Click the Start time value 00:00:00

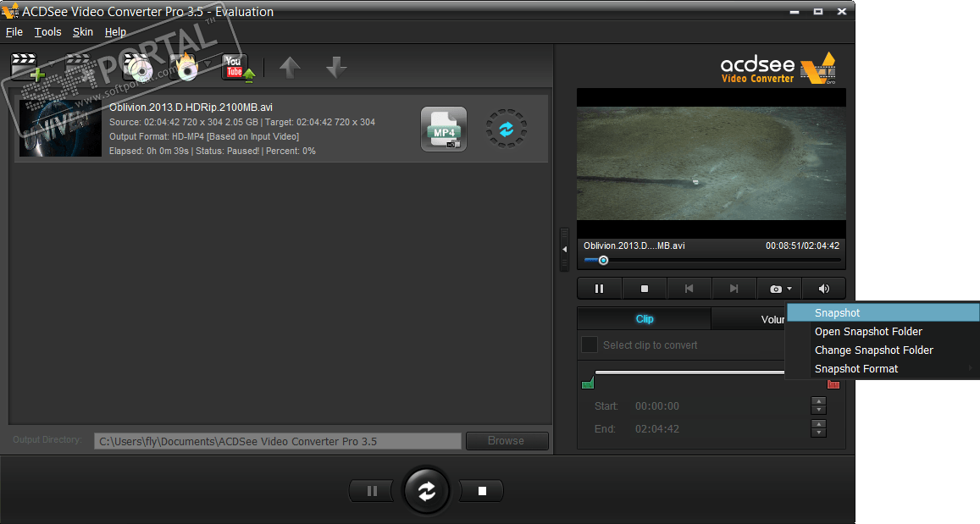657,406
